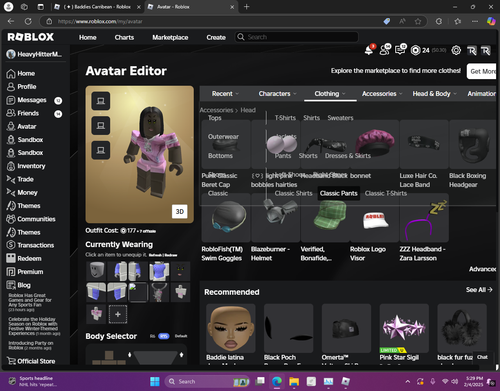Screen dimensions: 500x391
Task: Expand the Head & Body dropdown
Action: click(434, 94)
